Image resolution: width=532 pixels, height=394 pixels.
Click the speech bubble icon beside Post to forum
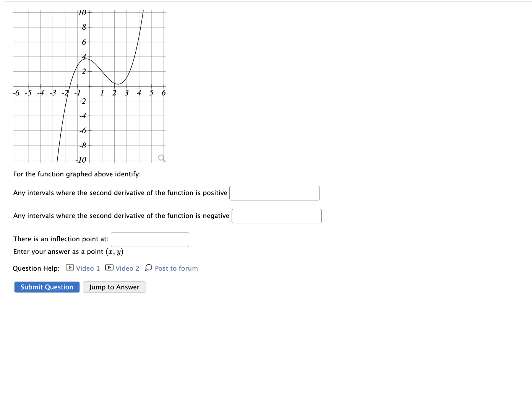(x=149, y=268)
